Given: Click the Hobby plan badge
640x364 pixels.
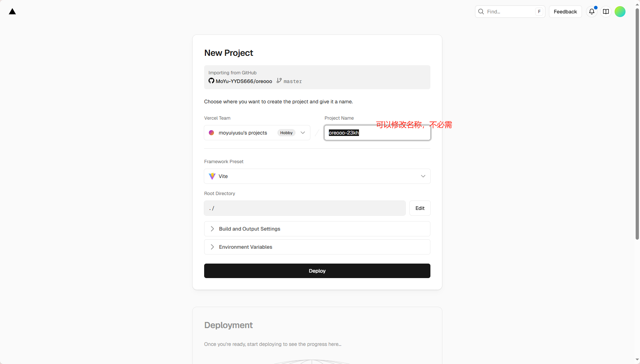Looking at the screenshot, I should (x=286, y=133).
